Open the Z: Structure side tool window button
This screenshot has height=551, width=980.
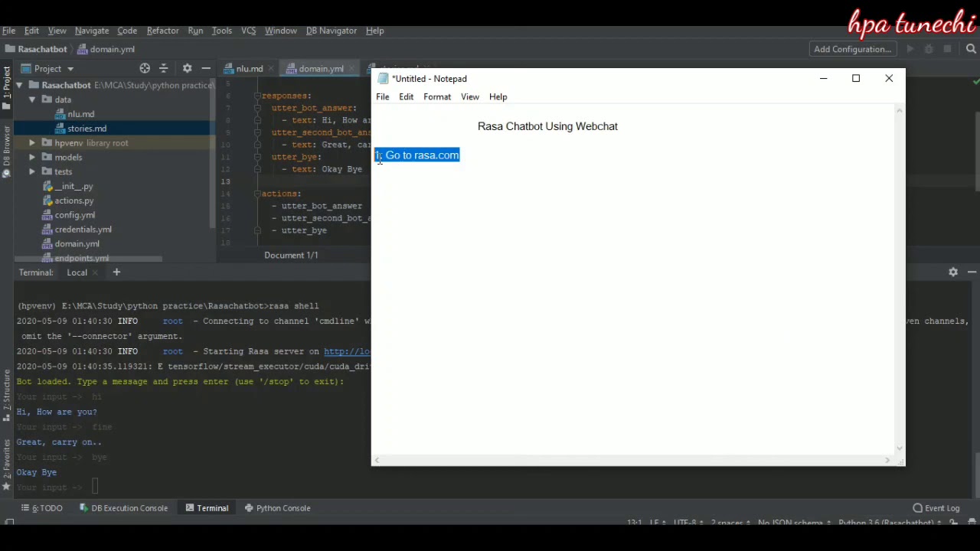6,394
